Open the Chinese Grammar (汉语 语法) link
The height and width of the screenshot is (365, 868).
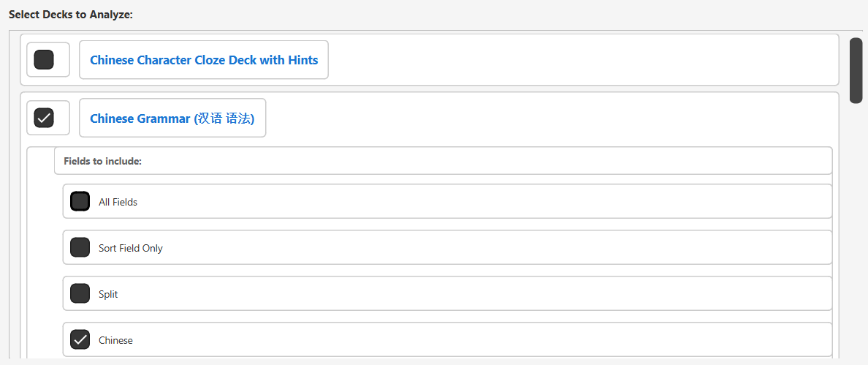tap(172, 118)
